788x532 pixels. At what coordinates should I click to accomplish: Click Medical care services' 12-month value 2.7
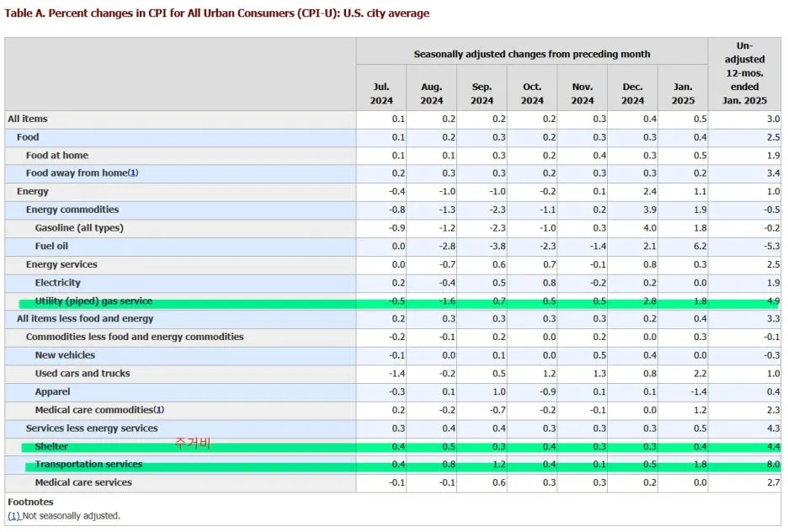click(x=774, y=482)
